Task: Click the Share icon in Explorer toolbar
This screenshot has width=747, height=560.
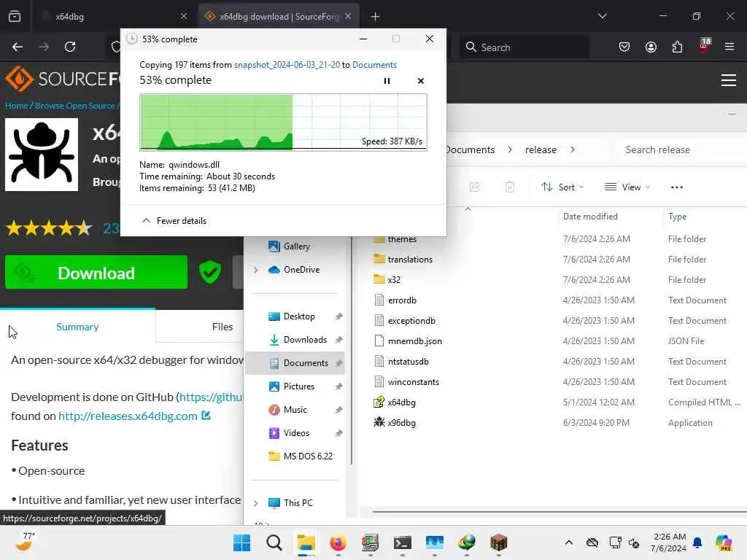Action: tap(474, 187)
